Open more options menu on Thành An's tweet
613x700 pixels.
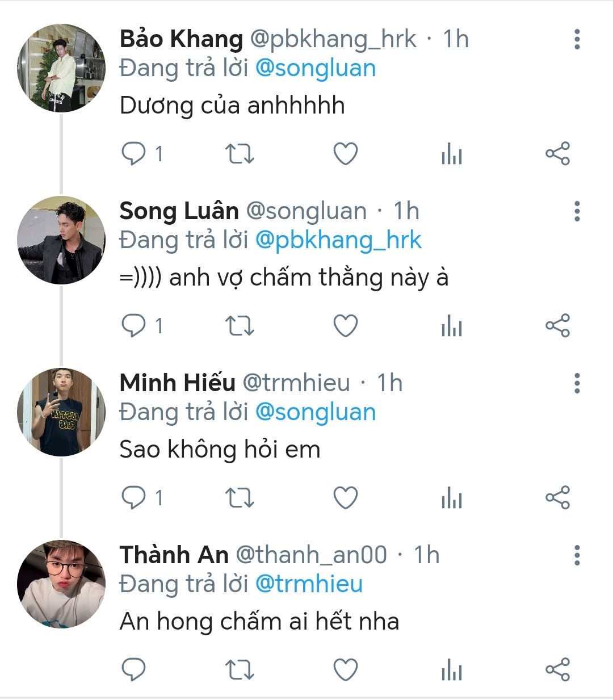coord(577,555)
